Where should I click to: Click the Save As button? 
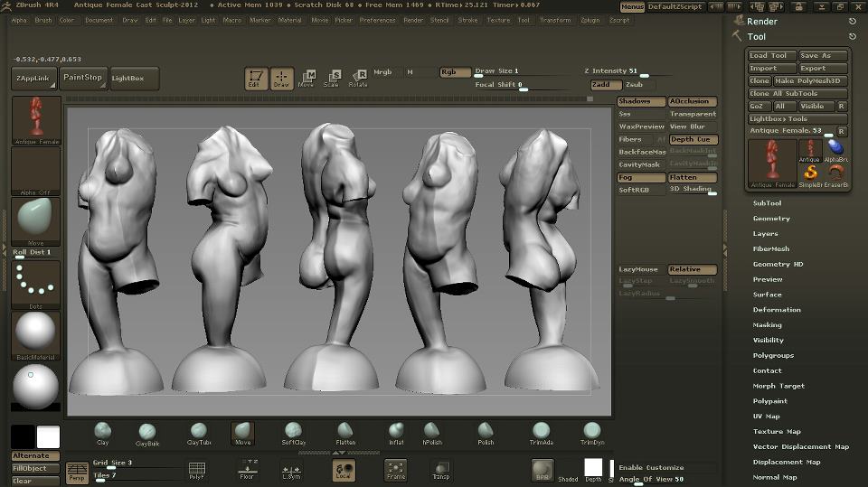click(x=823, y=55)
